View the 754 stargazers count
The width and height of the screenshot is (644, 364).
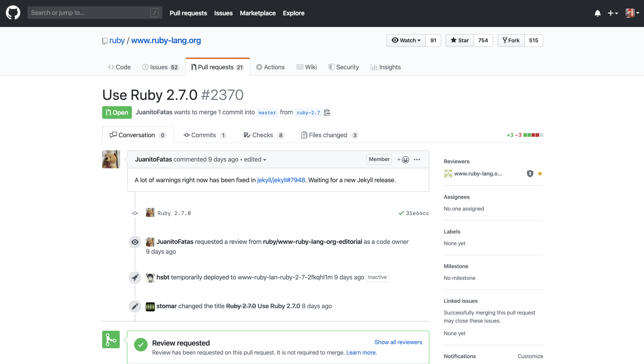(x=483, y=40)
